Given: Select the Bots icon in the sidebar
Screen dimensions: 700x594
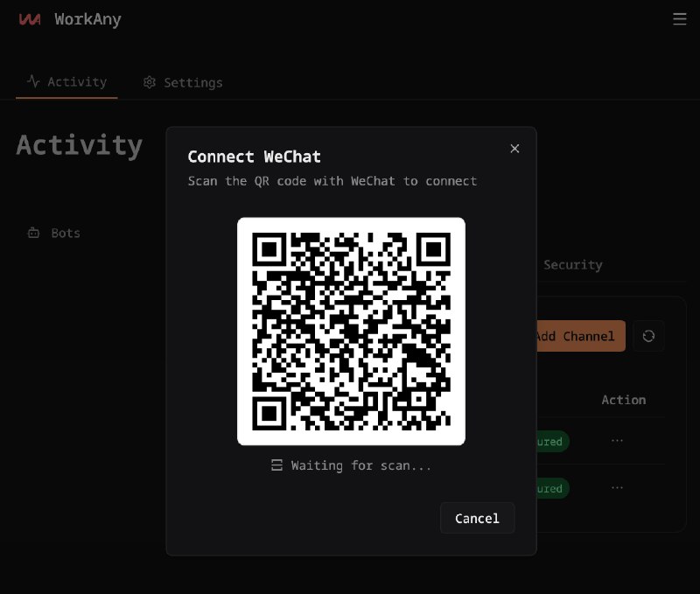Looking at the screenshot, I should pyautogui.click(x=32, y=233).
